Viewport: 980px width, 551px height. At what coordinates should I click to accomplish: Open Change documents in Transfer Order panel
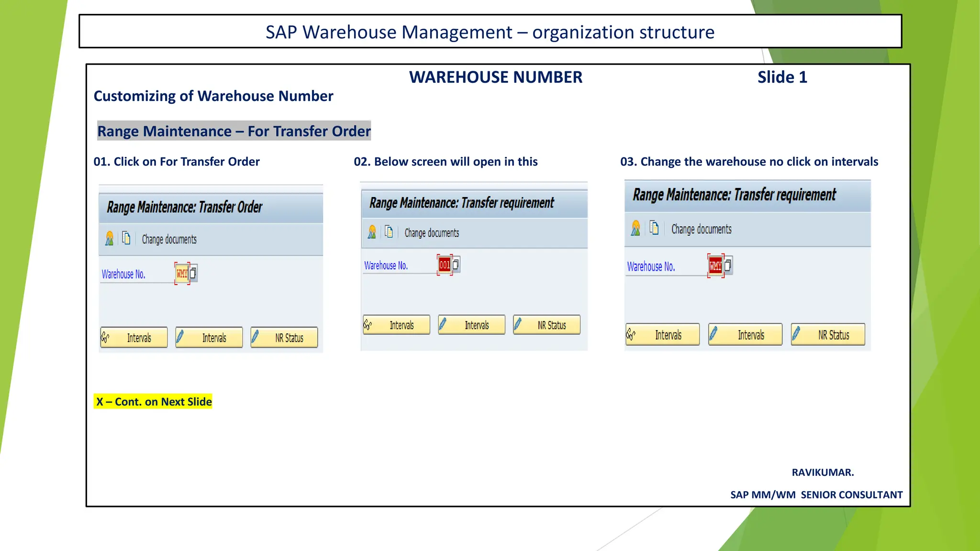pyautogui.click(x=169, y=239)
